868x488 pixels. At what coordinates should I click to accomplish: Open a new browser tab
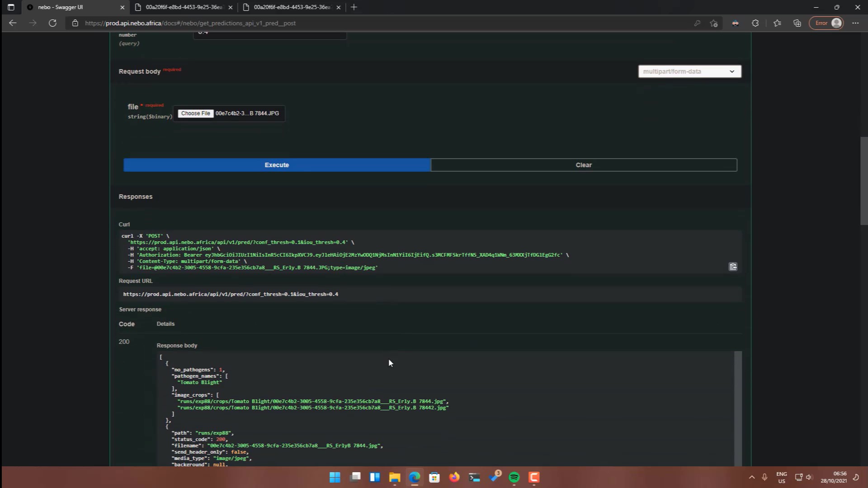(354, 7)
